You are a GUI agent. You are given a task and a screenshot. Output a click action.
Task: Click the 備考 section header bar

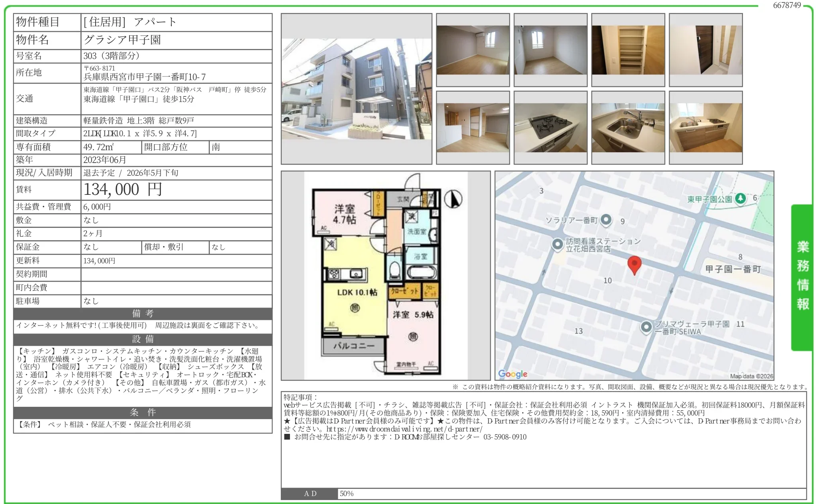click(143, 314)
